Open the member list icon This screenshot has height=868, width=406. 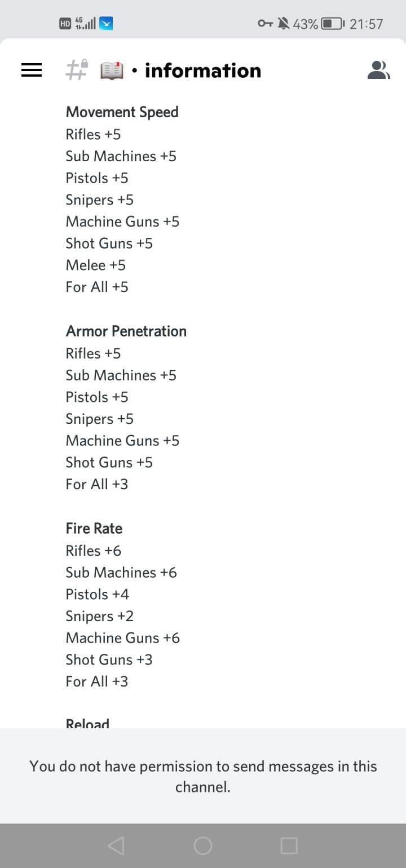(378, 70)
